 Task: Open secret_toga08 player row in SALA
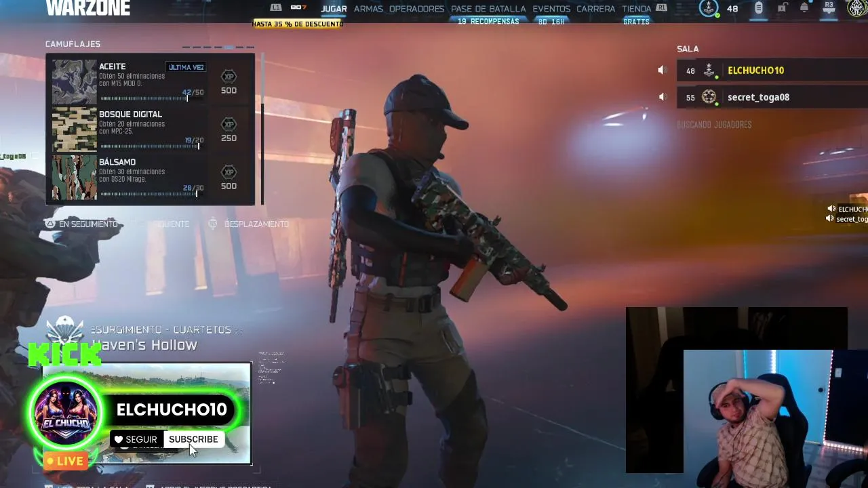(772, 97)
